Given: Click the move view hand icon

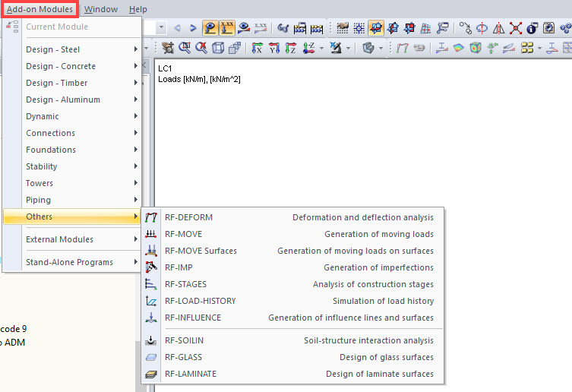Looking at the screenshot, I should [x=168, y=48].
